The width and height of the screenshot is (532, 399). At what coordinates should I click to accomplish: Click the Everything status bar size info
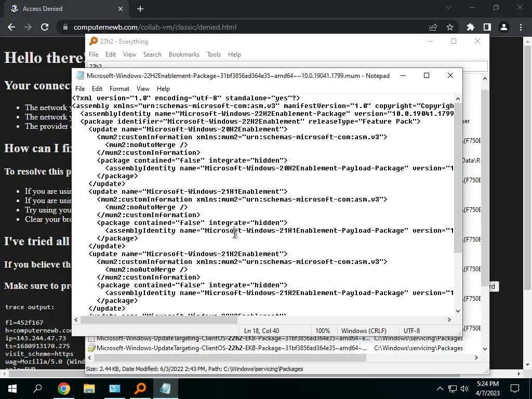194,369
